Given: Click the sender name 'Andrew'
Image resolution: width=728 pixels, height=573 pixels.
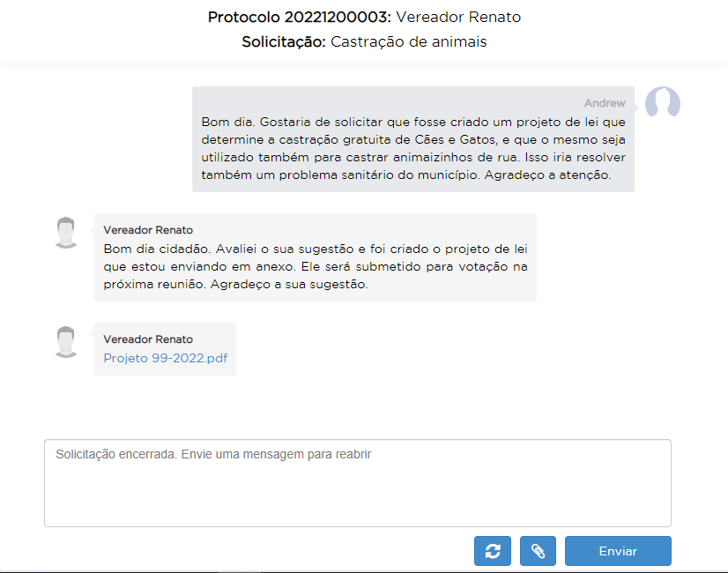Looking at the screenshot, I should coord(605,103).
